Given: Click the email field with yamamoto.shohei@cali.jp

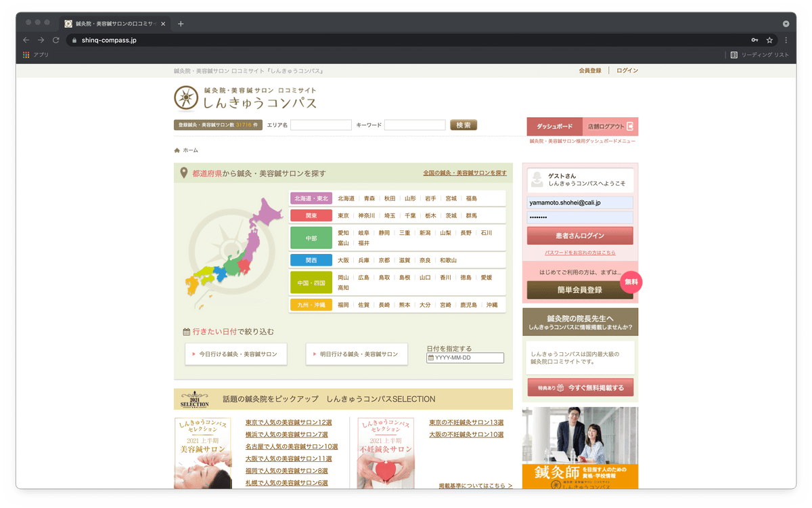Looking at the screenshot, I should pos(580,203).
